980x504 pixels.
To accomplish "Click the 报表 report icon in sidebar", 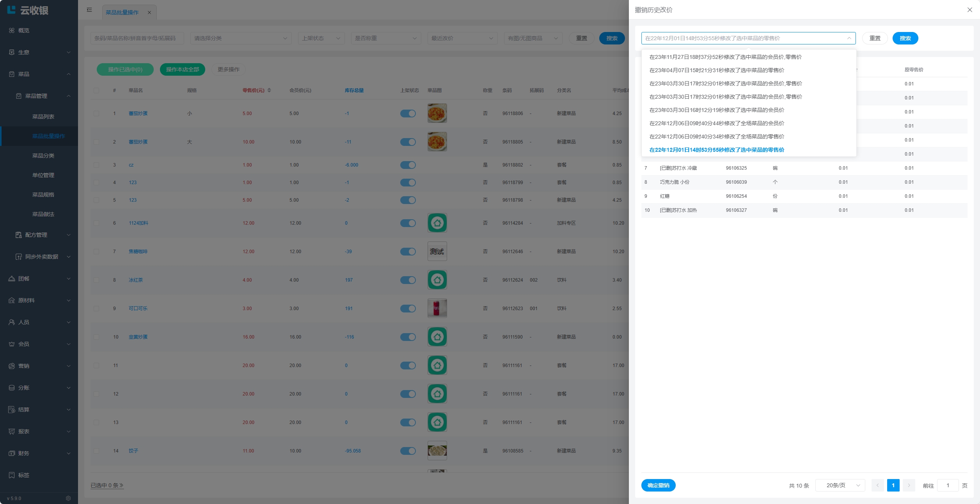I will [x=12, y=431].
